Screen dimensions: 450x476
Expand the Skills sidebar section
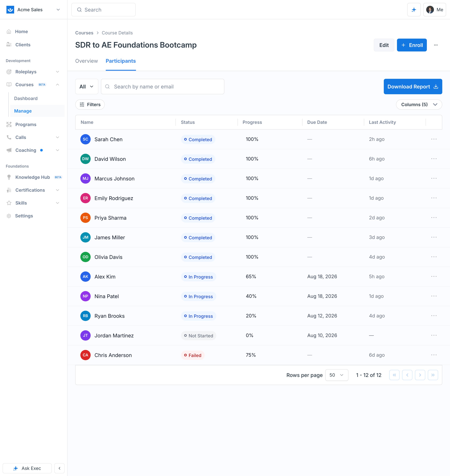click(x=57, y=203)
